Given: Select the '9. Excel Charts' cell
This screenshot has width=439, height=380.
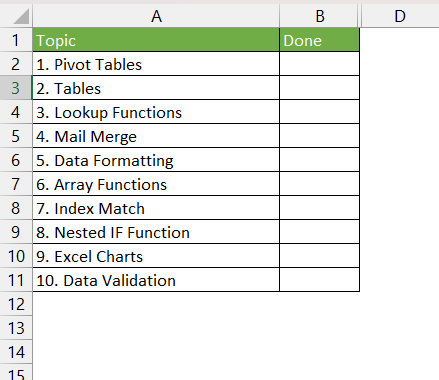Looking at the screenshot, I should coord(156,256).
